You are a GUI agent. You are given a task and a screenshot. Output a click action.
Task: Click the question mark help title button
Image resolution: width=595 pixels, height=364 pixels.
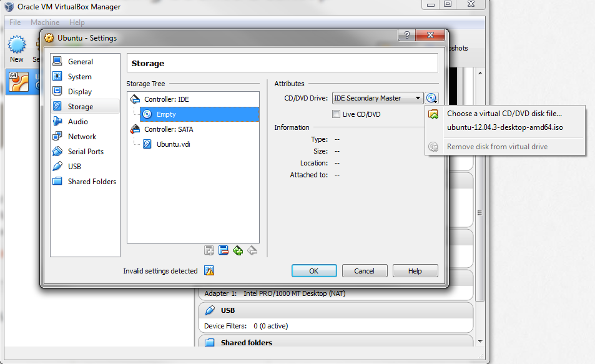pyautogui.click(x=407, y=35)
